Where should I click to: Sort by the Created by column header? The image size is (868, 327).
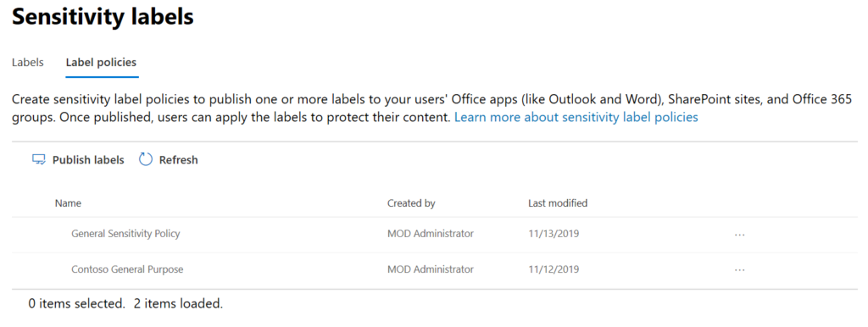pyautogui.click(x=411, y=203)
